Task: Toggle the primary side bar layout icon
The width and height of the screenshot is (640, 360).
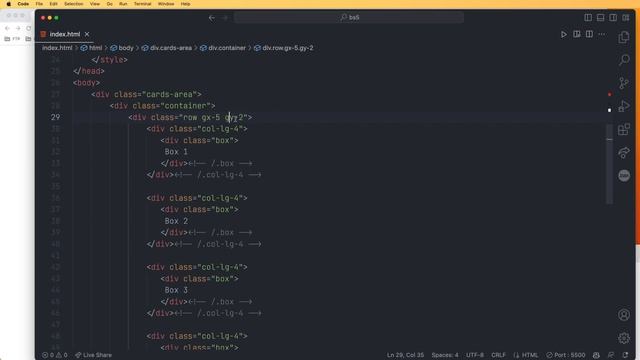Action: point(588,18)
